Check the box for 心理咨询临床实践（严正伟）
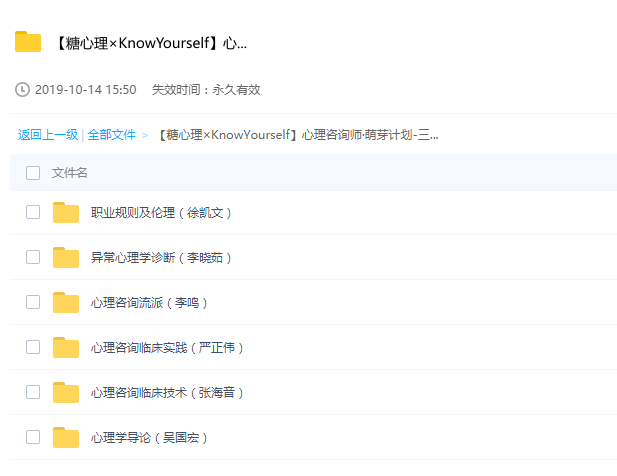617x476 pixels. pos(33,347)
